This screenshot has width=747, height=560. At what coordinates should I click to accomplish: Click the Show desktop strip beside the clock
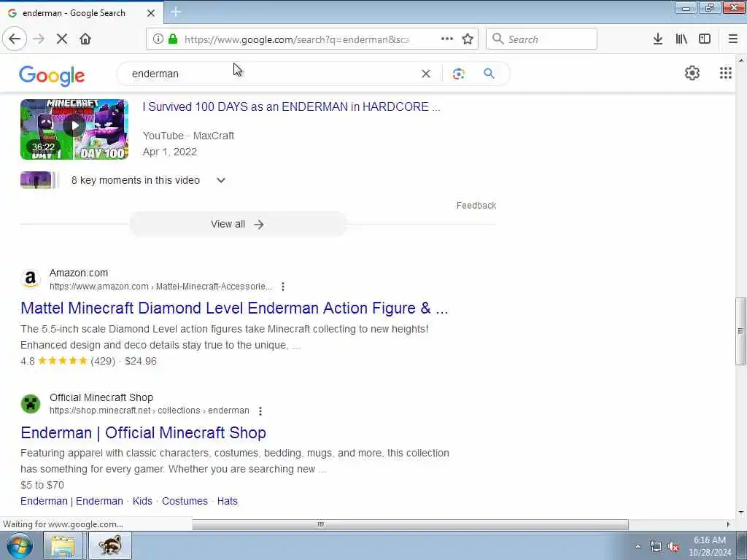tap(742, 546)
